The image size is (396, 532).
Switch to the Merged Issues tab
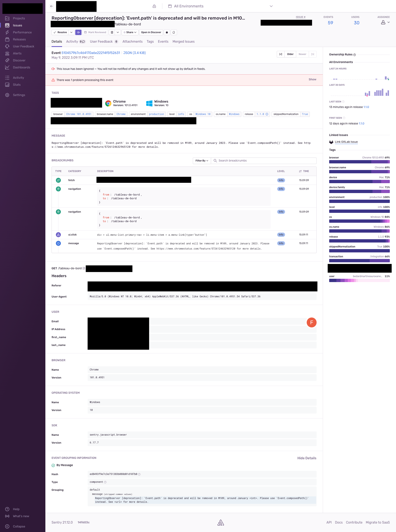pos(183,41)
